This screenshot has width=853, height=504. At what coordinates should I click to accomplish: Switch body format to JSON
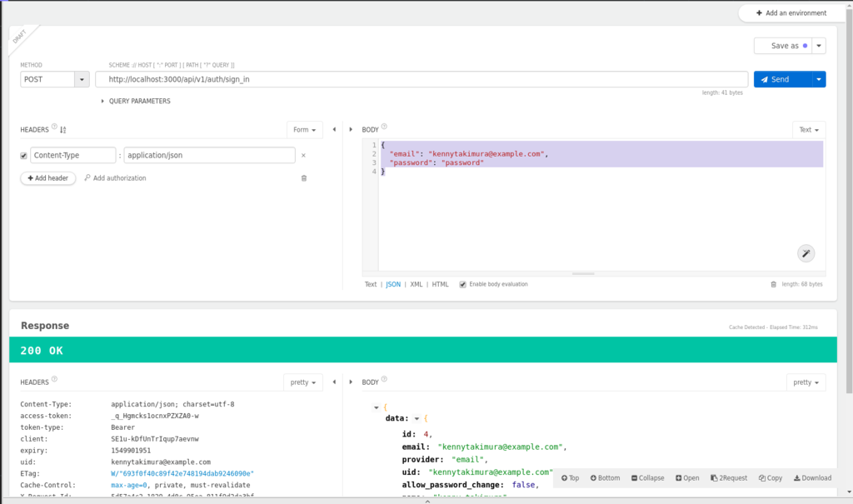point(393,284)
